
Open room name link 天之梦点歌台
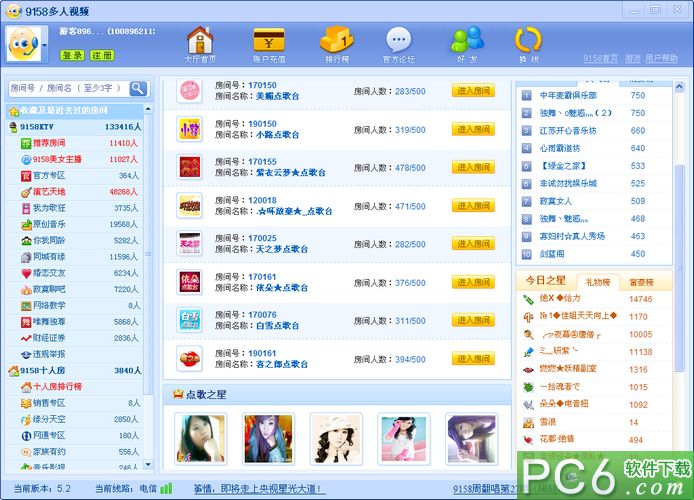282,249
